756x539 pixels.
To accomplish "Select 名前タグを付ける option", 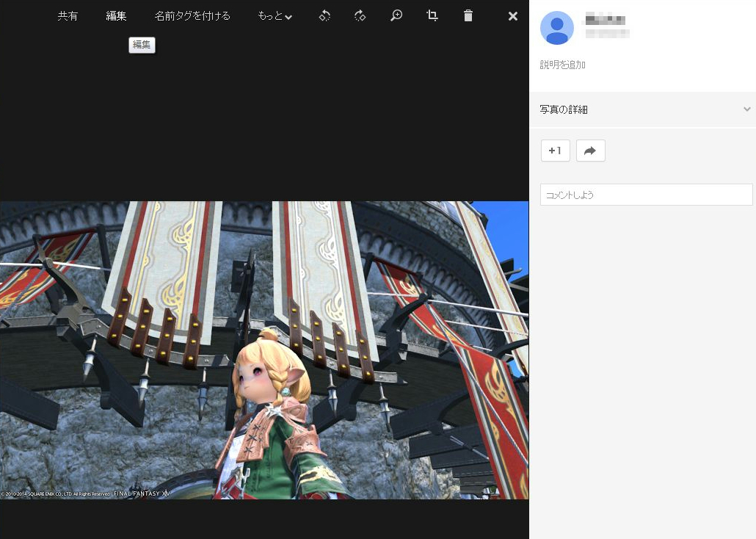I will pos(192,16).
